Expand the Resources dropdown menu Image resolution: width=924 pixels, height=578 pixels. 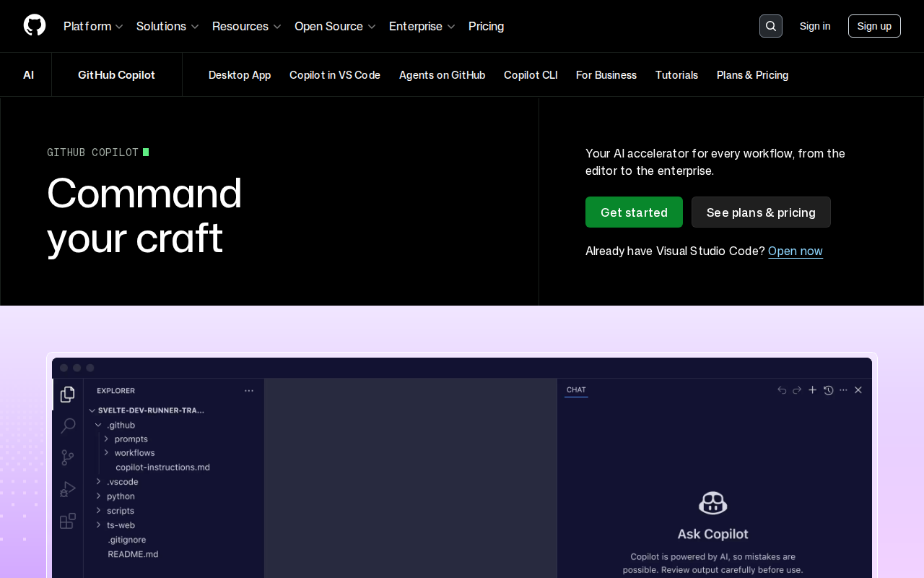[247, 26]
